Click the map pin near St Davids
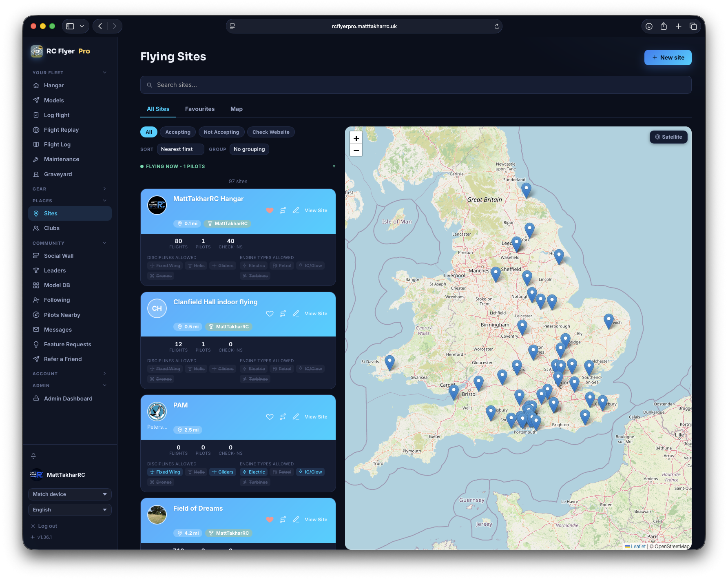728x580 pixels. 389,362
